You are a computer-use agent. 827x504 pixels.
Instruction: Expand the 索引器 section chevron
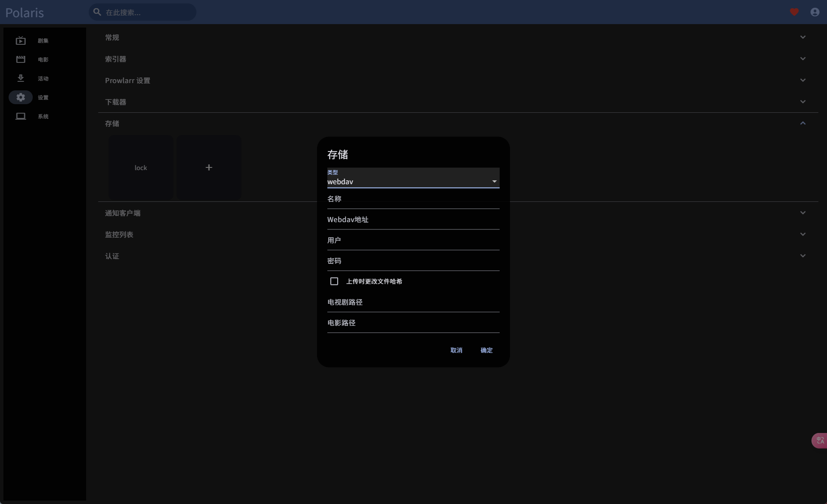tap(803, 59)
